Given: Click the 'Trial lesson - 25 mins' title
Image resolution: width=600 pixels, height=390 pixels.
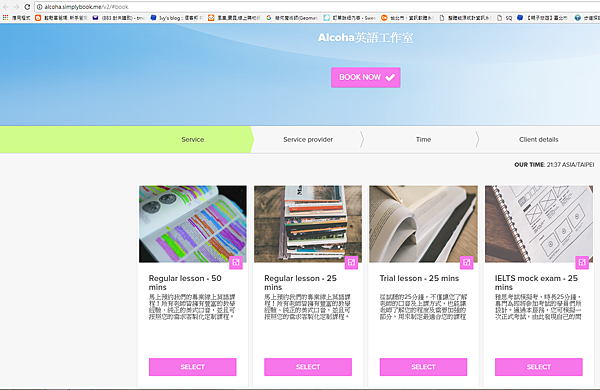Looking at the screenshot, I should 419,278.
